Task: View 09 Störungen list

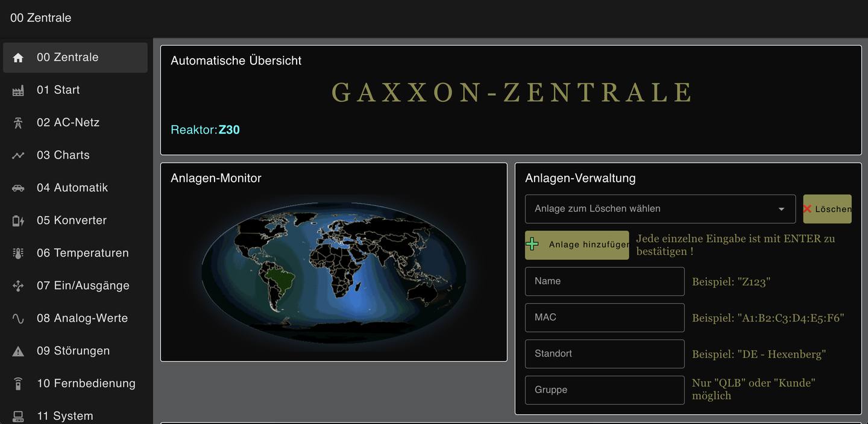Action: coord(75,351)
